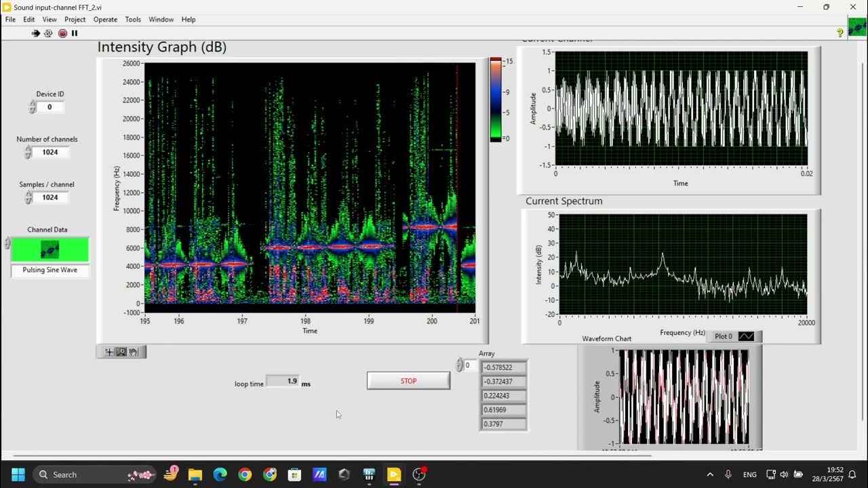Click the red Abort Execution button
Viewport: 868px width, 488px height.
(x=62, y=33)
